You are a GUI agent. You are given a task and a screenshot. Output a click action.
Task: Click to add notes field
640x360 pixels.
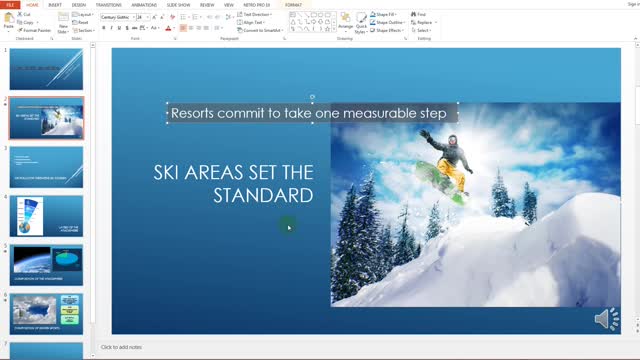click(x=121, y=347)
